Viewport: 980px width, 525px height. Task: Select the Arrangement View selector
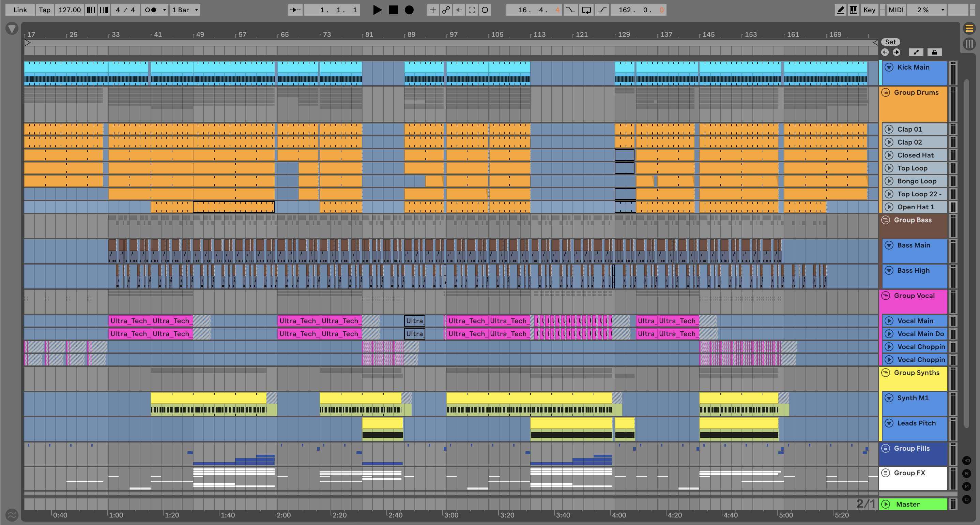[969, 28]
